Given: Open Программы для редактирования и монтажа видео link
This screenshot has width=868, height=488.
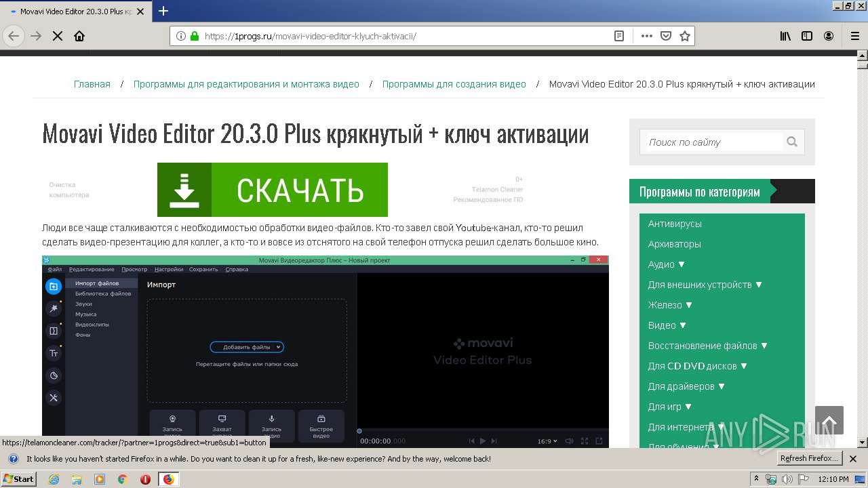Looking at the screenshot, I should tap(246, 84).
